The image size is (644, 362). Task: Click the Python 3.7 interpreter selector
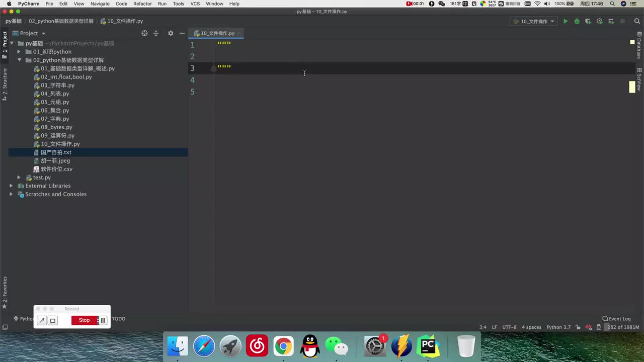(x=558, y=327)
